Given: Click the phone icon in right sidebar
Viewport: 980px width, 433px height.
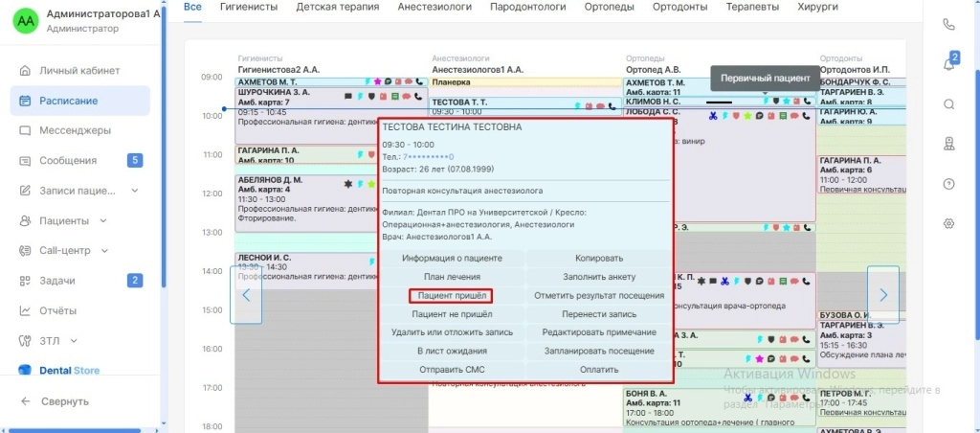Looking at the screenshot, I should 948,25.
